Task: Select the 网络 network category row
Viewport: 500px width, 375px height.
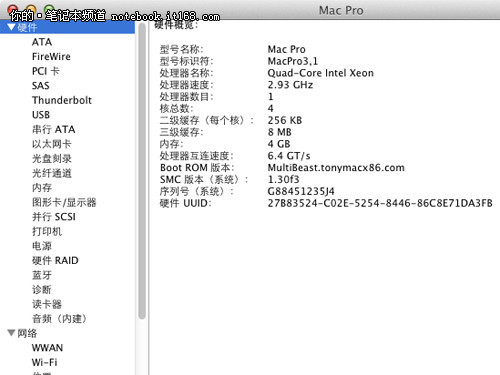Action: [x=67, y=333]
